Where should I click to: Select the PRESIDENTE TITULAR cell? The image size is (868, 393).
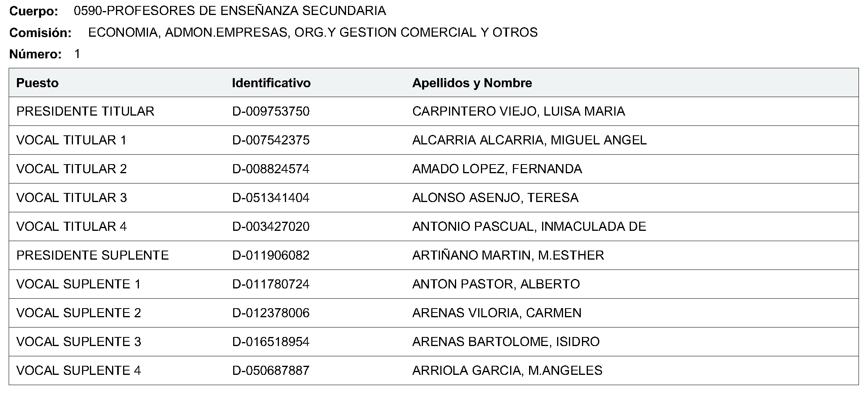tap(85, 111)
